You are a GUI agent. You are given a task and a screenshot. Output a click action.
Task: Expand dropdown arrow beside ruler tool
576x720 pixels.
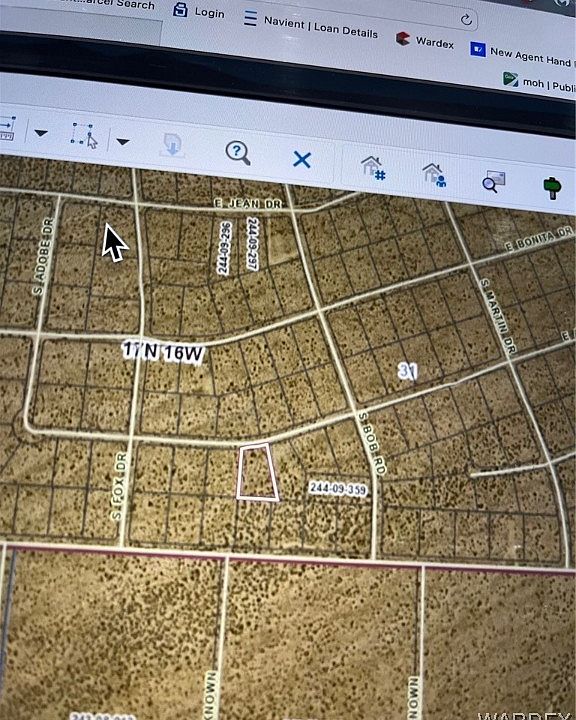click(x=41, y=134)
